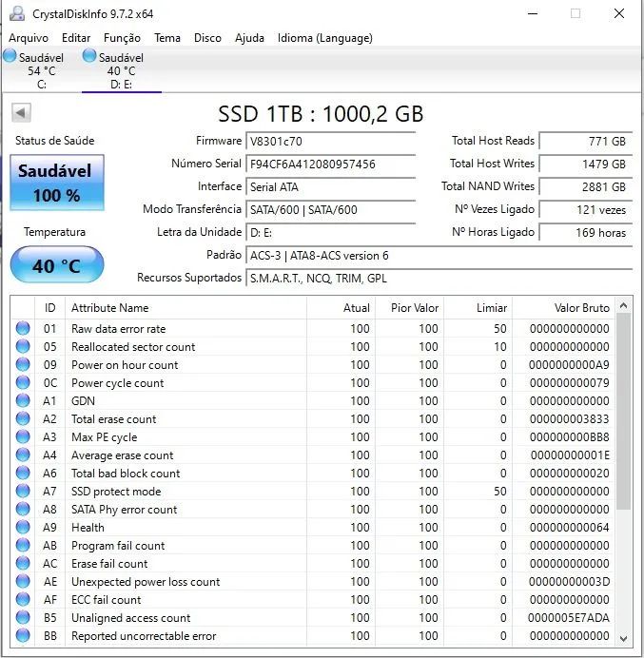Click the status orb for SSD protect mode
This screenshot has height=658, width=644.
[23, 491]
